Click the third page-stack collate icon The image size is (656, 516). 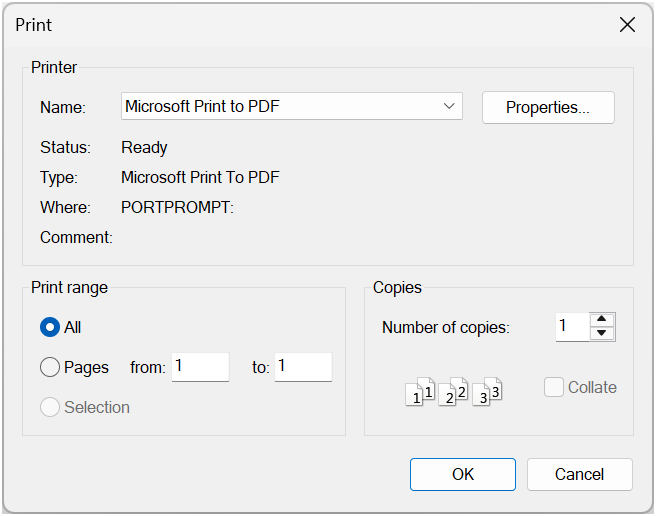pyautogui.click(x=487, y=392)
